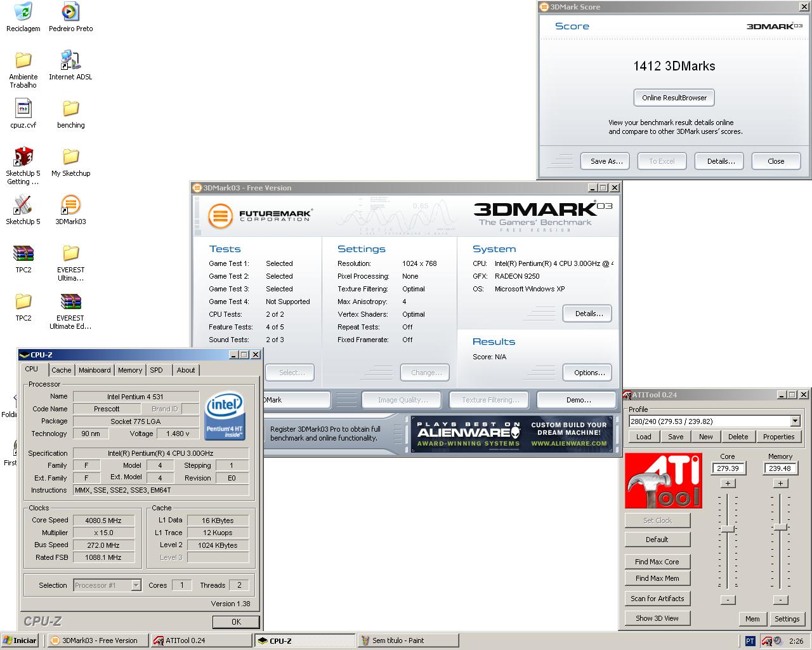The height and width of the screenshot is (650, 812).
Task: Click the Core clock value field
Action: coord(728,468)
